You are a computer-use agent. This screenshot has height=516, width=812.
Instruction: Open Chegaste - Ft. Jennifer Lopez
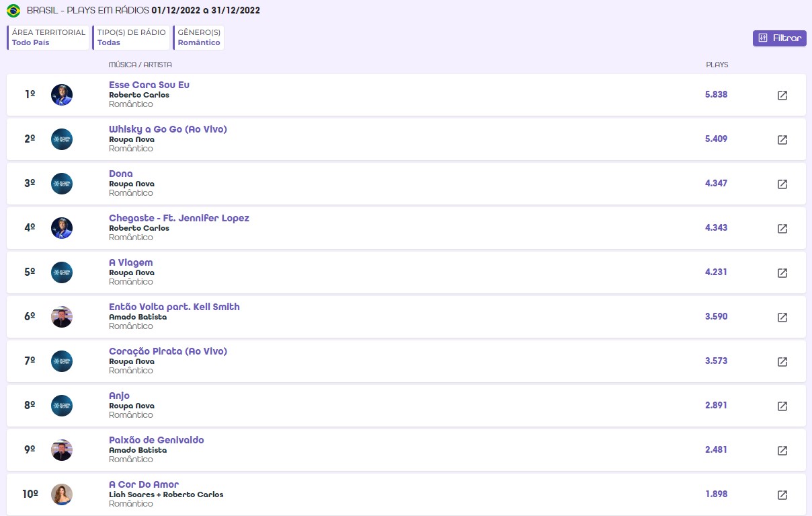[179, 218]
